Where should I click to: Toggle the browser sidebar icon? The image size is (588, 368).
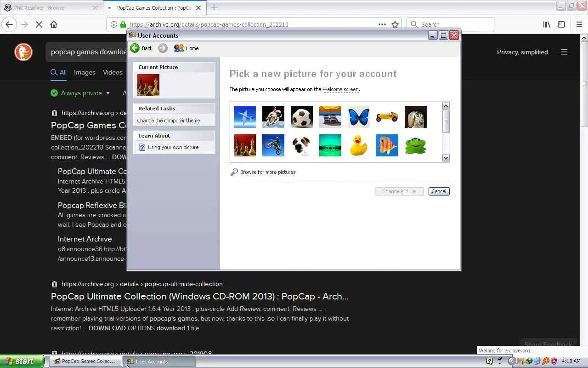(x=561, y=24)
